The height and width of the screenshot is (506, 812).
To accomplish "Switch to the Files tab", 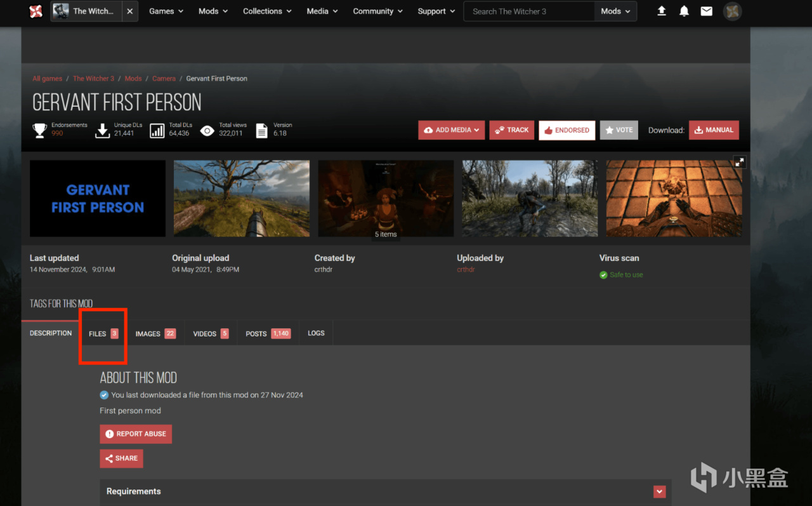I will 103,333.
